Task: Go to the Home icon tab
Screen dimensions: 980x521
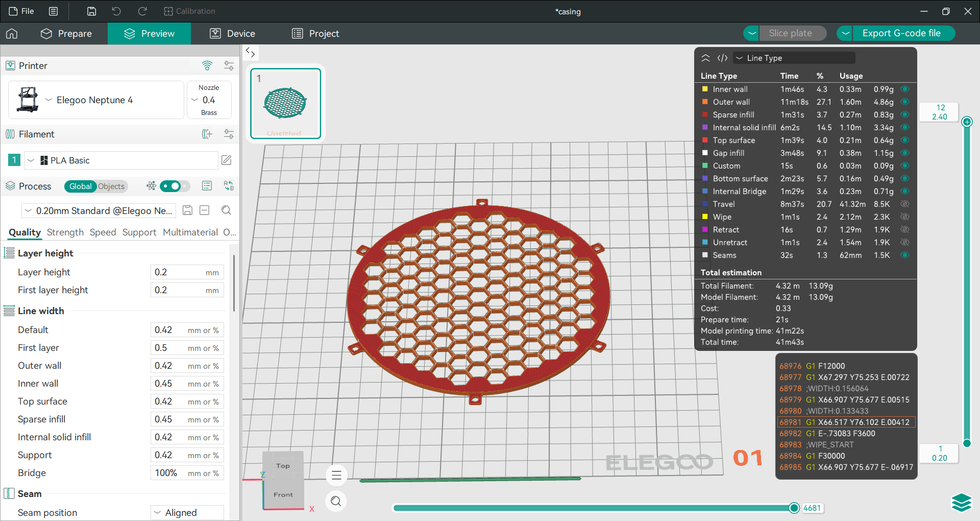Action: 12,34
